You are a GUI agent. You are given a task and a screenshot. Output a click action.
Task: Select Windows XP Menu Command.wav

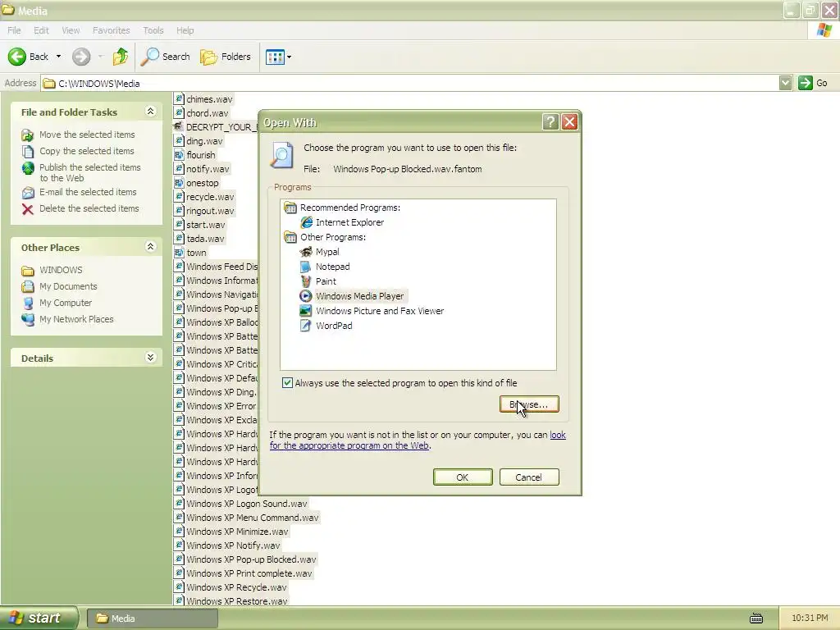click(x=246, y=518)
